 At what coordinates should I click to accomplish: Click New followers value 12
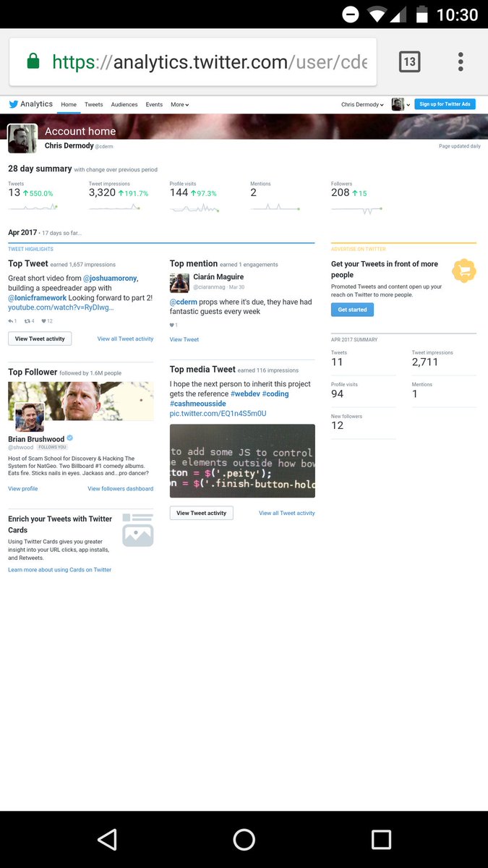[337, 425]
